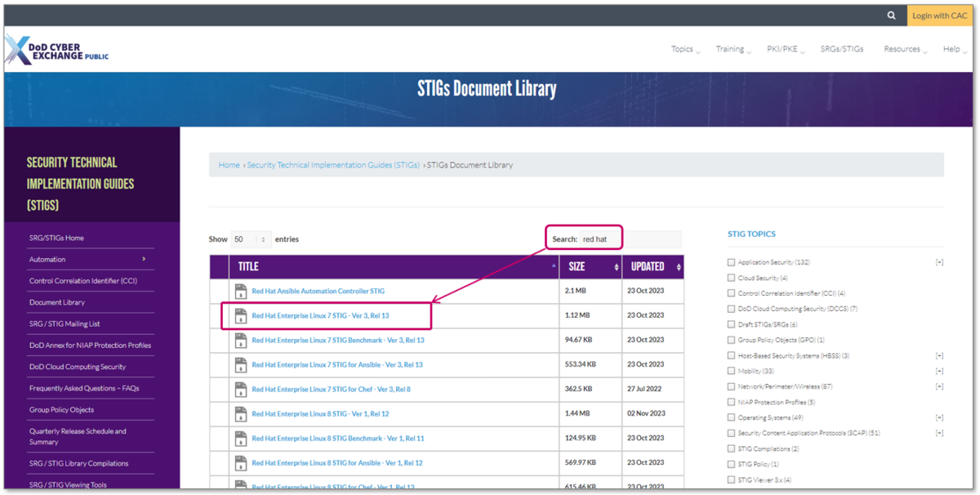Open Red Hat Enterprise Linux 8 STIG Benchmark link
Viewport: 980px width, 495px height.
(337, 439)
